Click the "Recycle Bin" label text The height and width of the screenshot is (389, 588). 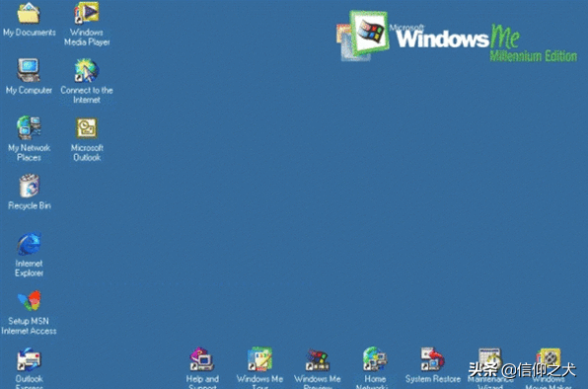(30, 205)
